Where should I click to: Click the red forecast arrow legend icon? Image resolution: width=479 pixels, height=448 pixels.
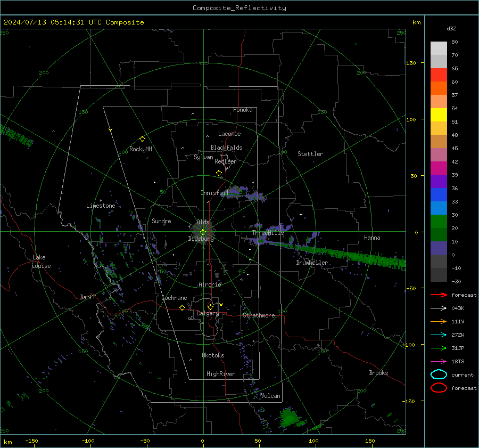439,295
